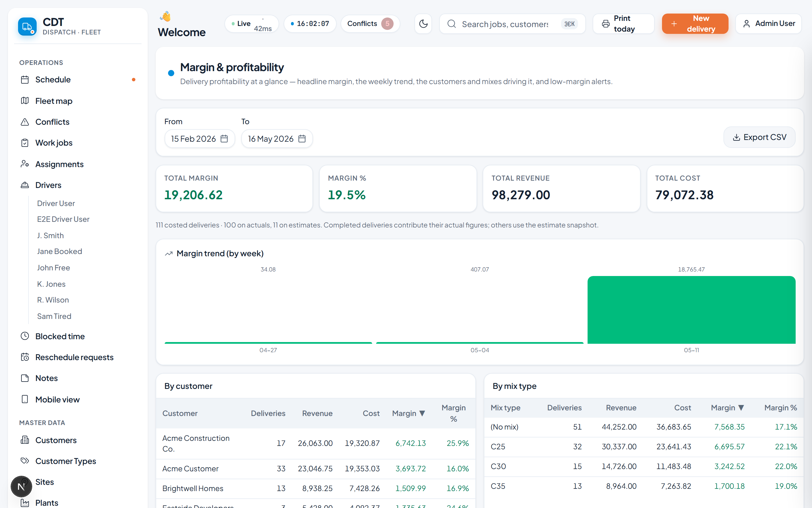Viewport: 812px width, 508px height.
Task: Click the Margin trend chart icon
Action: (169, 254)
